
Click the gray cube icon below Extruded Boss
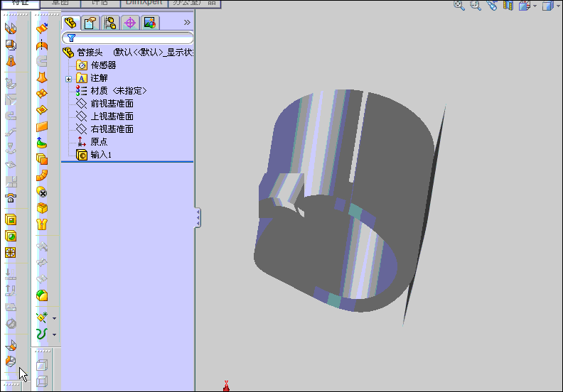tap(11, 45)
